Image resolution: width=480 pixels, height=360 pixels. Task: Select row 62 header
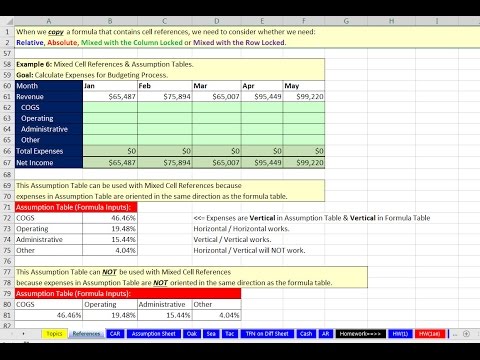click(7, 107)
